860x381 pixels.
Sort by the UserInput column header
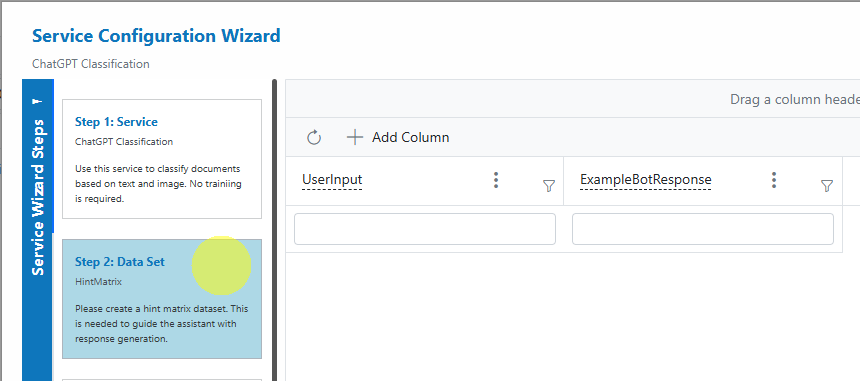click(332, 180)
